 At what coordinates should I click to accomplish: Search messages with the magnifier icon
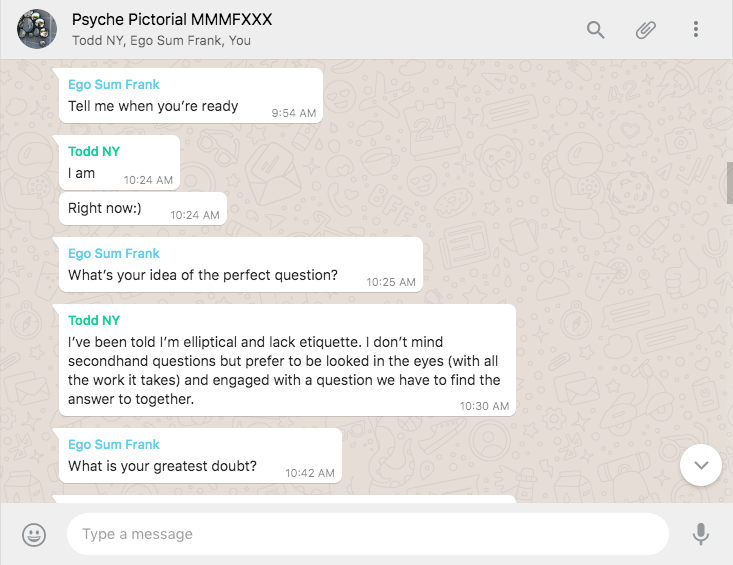[x=596, y=30]
